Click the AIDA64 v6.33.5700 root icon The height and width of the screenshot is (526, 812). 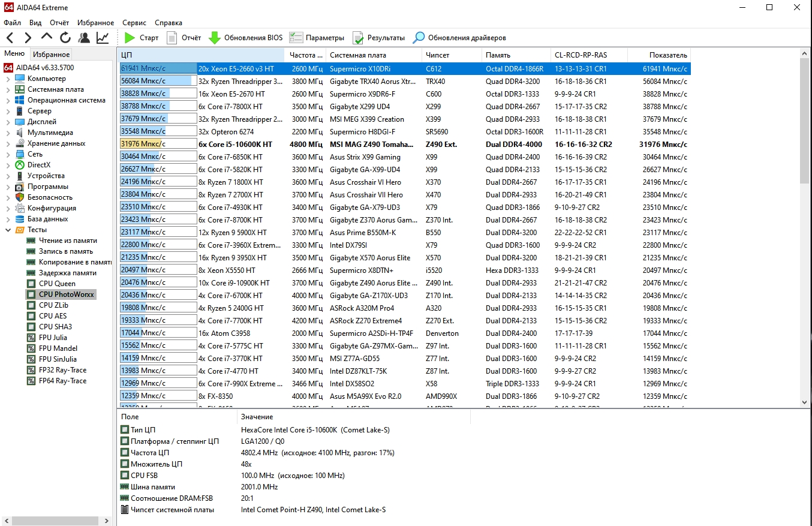pos(8,68)
